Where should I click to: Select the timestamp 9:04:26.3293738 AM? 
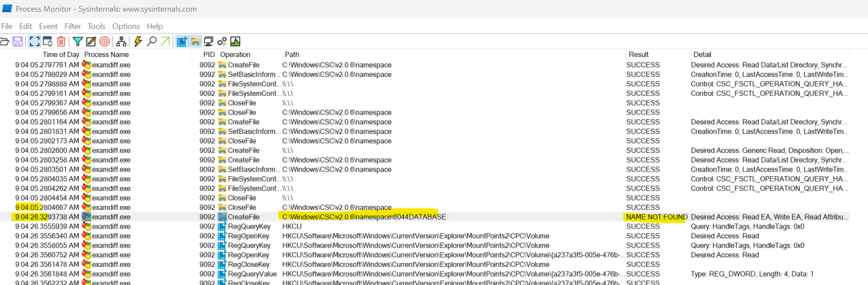tap(47, 217)
